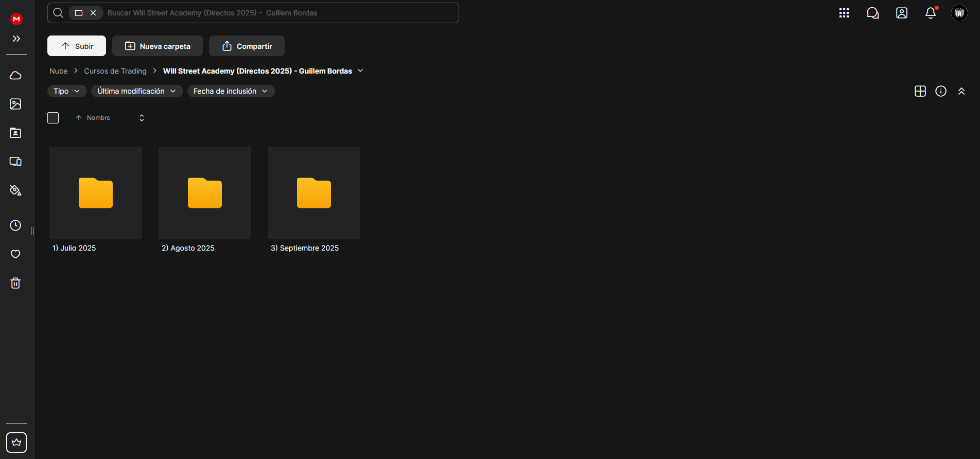Expand the Tipo filter dropdown

67,91
